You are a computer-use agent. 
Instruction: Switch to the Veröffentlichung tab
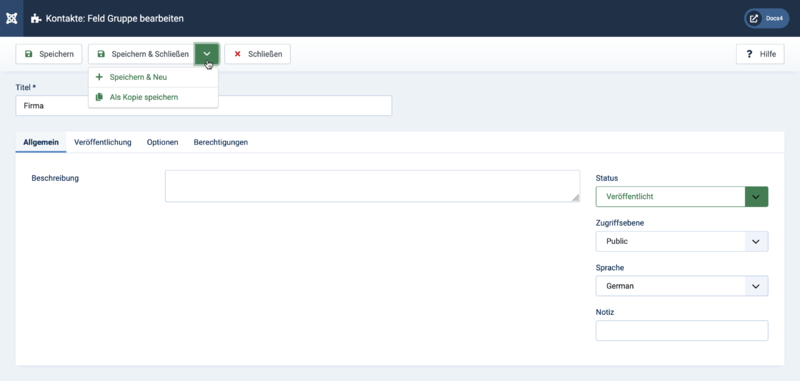point(103,142)
